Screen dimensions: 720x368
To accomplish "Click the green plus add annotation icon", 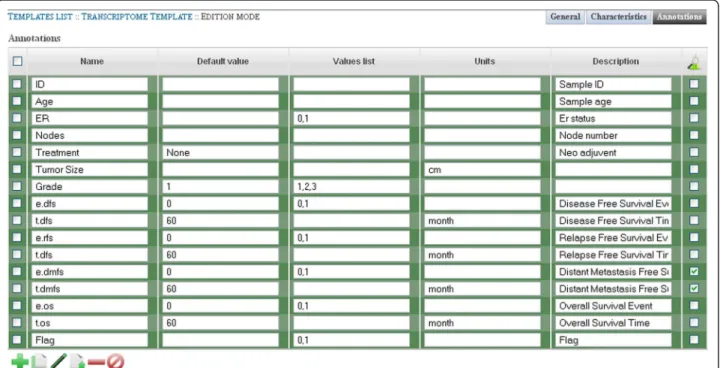I will click(x=19, y=362).
